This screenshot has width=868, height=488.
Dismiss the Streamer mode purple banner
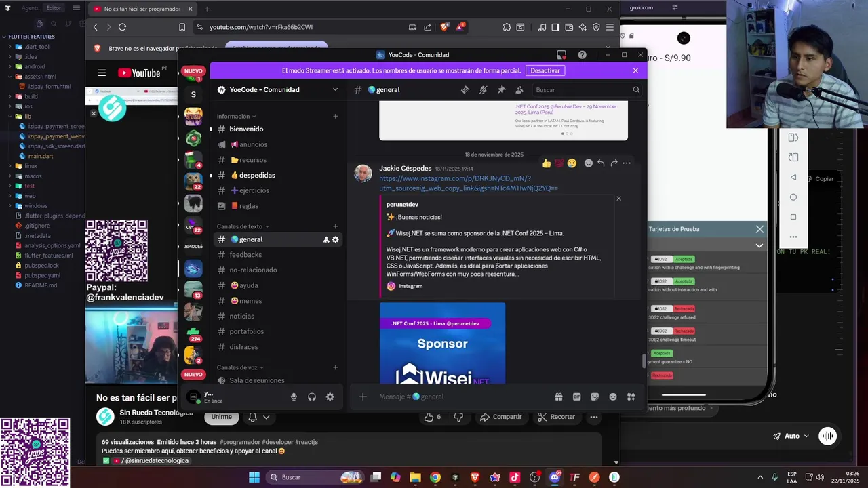635,70
